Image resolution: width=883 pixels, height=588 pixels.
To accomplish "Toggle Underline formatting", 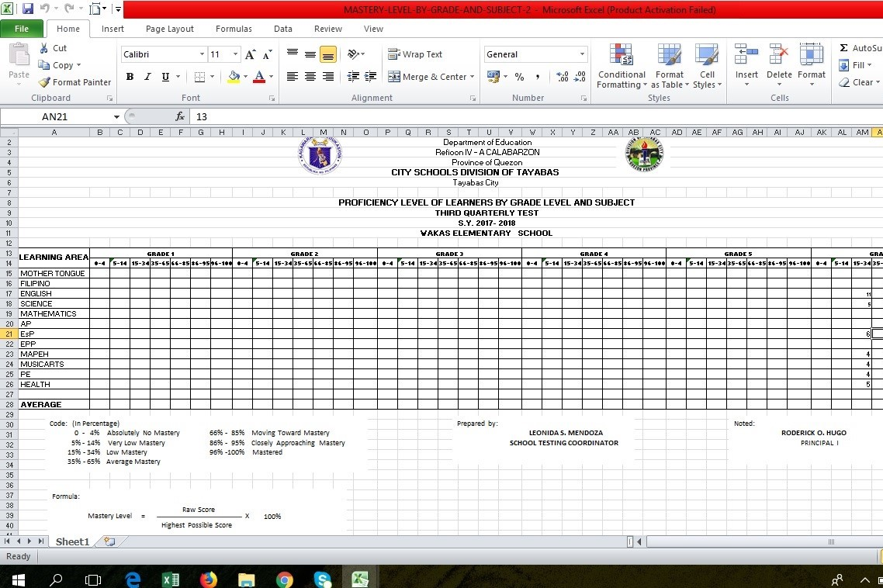I will coord(165,77).
